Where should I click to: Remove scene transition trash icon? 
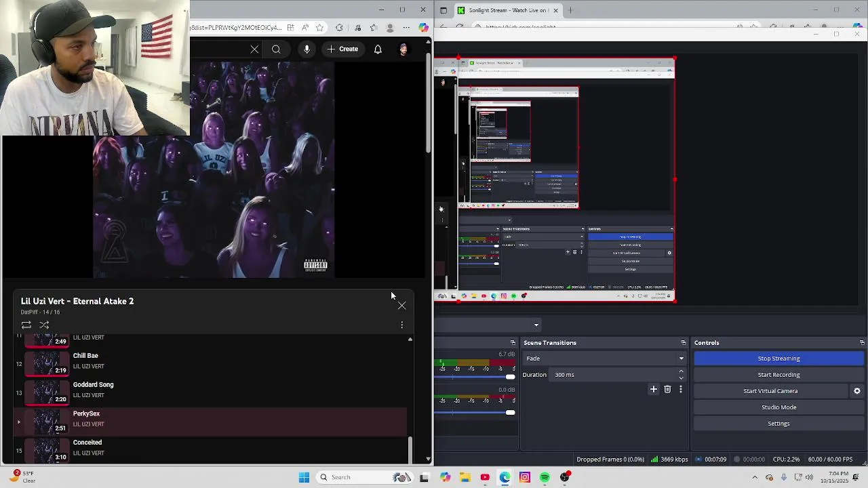(667, 390)
